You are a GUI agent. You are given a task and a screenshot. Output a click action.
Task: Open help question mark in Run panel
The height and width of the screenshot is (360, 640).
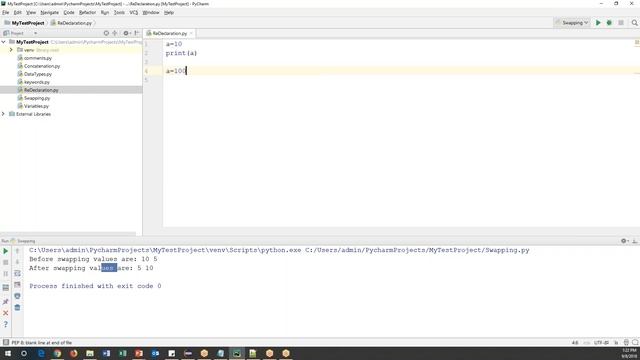tap(6, 324)
